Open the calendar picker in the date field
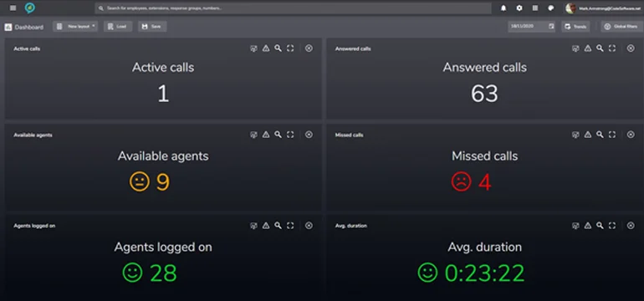 tap(551, 27)
